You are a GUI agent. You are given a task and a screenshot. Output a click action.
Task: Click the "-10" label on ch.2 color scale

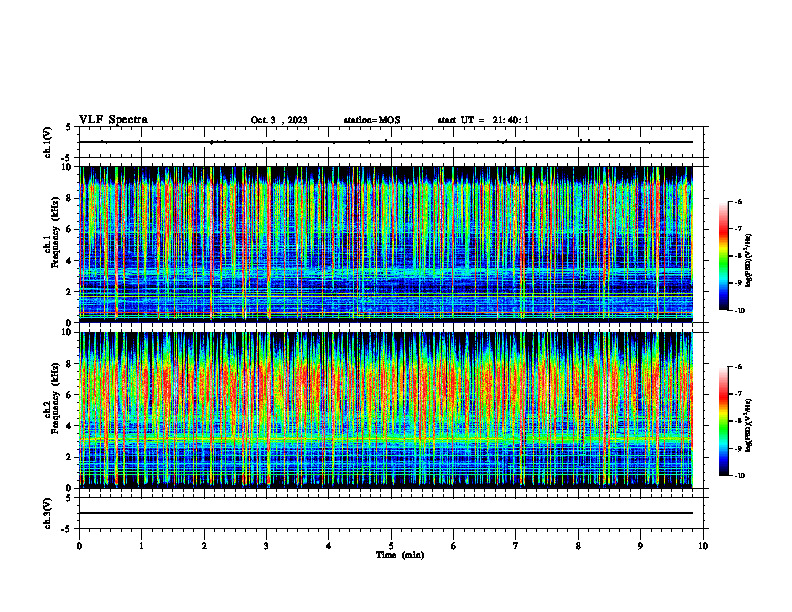click(x=739, y=476)
